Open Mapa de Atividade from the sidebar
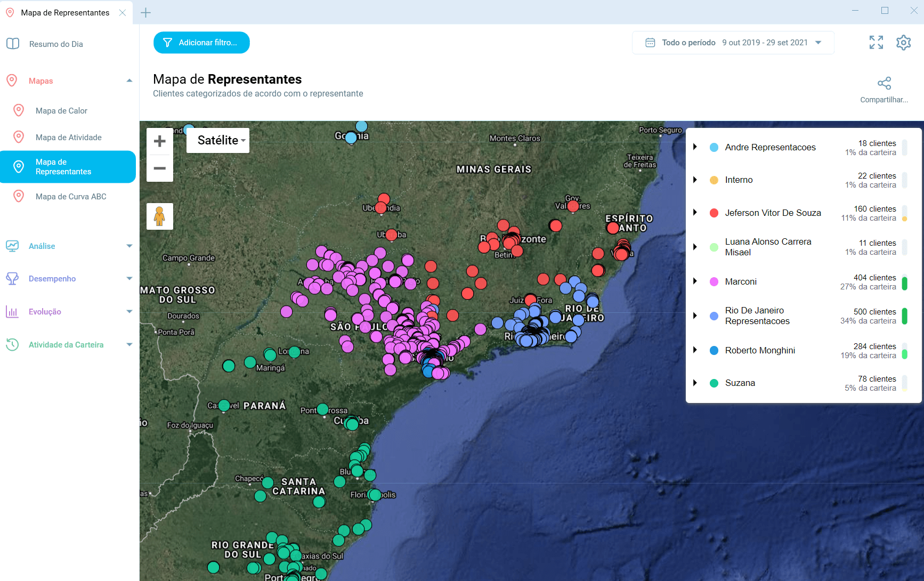This screenshot has height=581, width=924. click(68, 137)
